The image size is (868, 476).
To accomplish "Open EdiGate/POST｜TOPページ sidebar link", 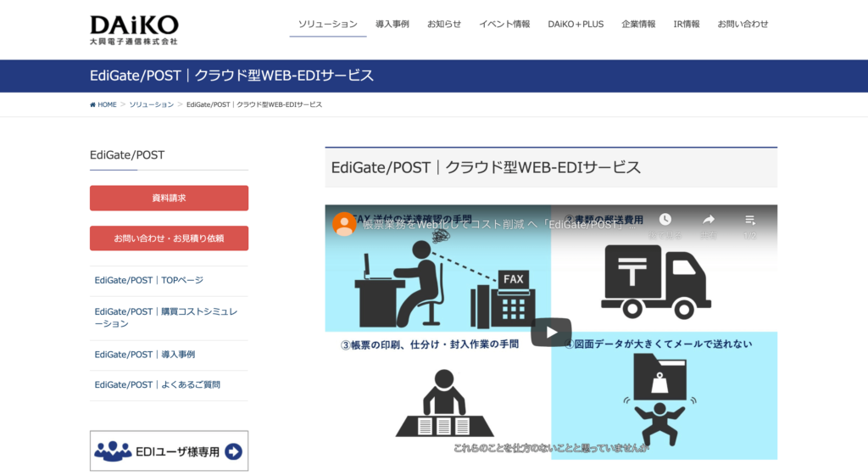I will 149,280.
